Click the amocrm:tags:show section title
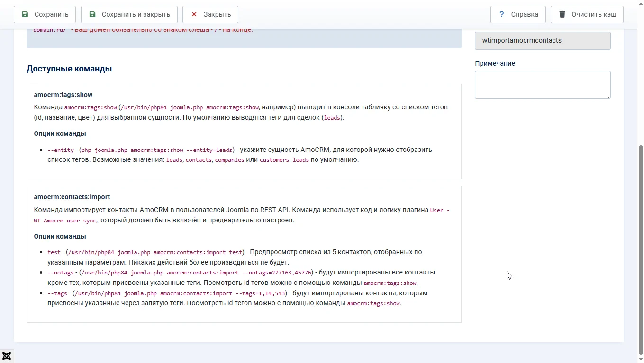 [63, 95]
